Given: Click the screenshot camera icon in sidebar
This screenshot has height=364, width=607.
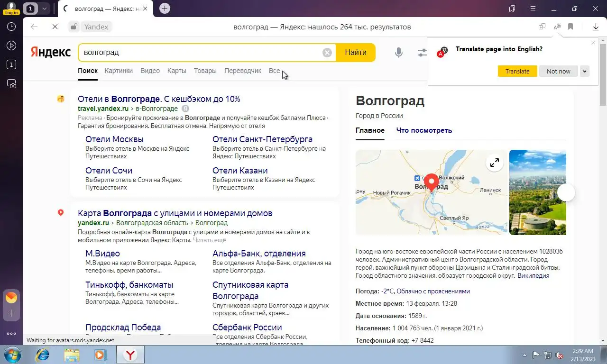Looking at the screenshot, I should (x=11, y=84).
